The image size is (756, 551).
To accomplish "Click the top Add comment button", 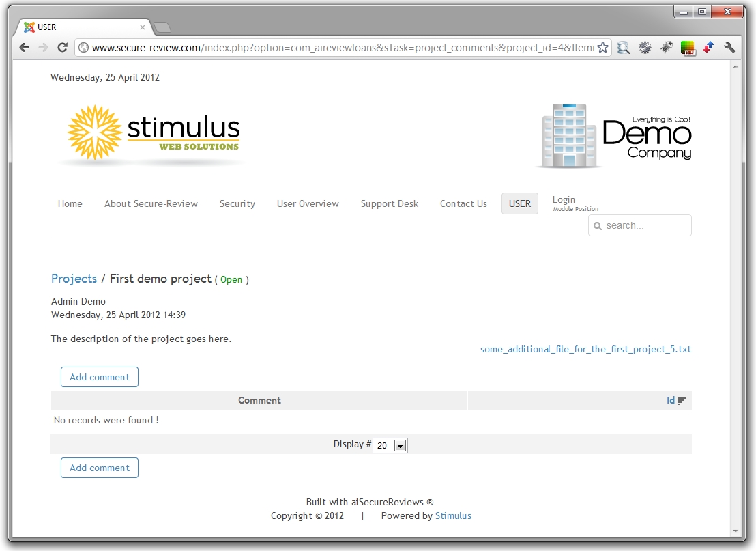I will 100,377.
